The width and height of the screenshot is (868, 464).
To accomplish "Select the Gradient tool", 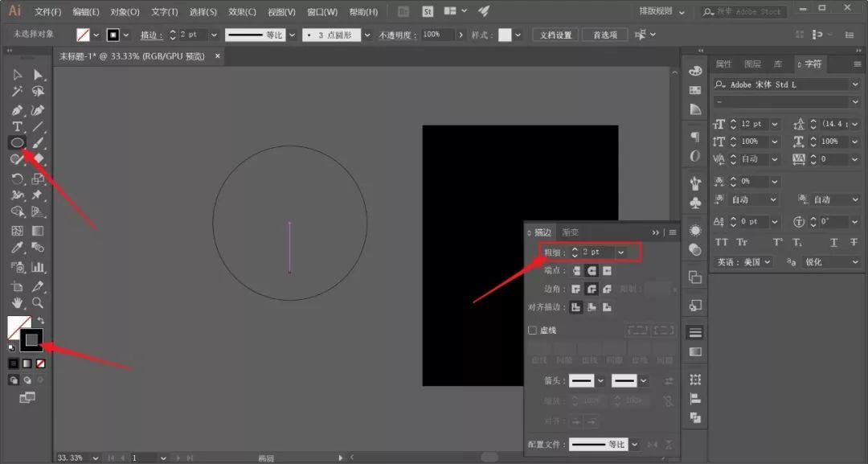I will pos(38,231).
